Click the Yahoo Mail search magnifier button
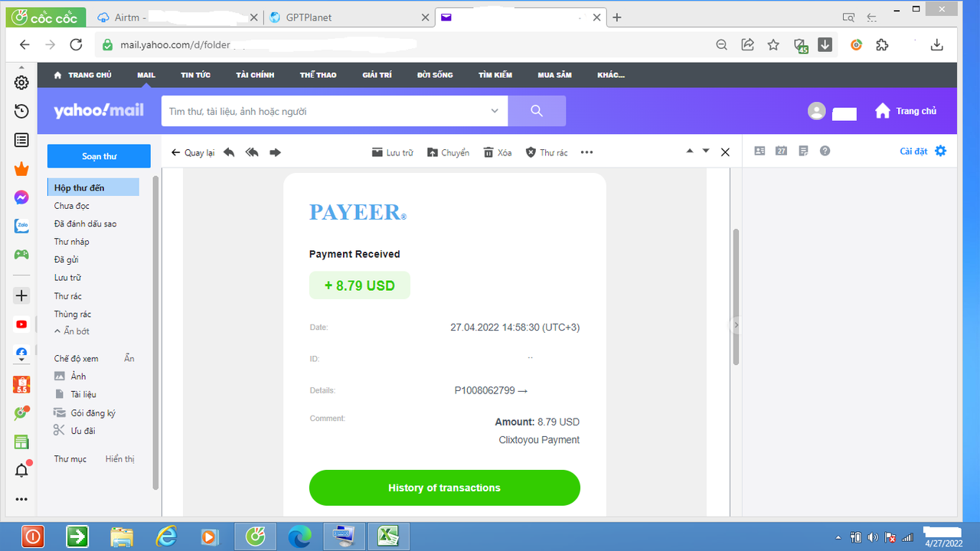Screen dimensions: 980x551 537,111
